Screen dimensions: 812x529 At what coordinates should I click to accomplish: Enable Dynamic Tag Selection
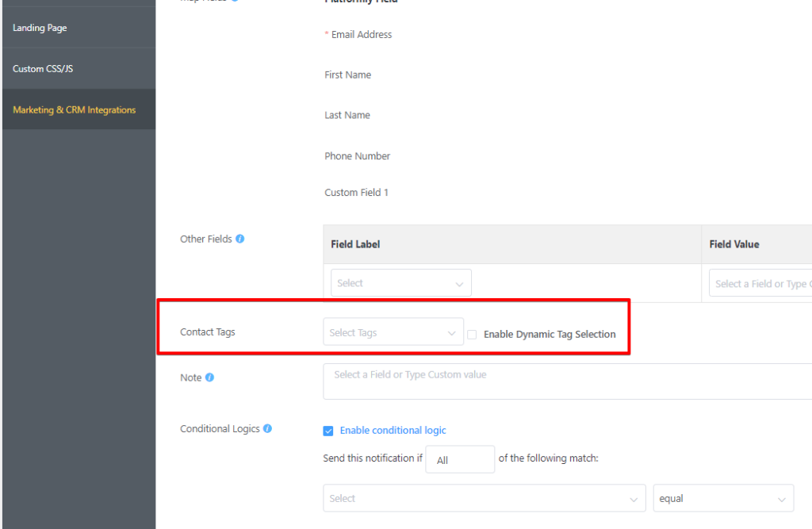pos(472,334)
